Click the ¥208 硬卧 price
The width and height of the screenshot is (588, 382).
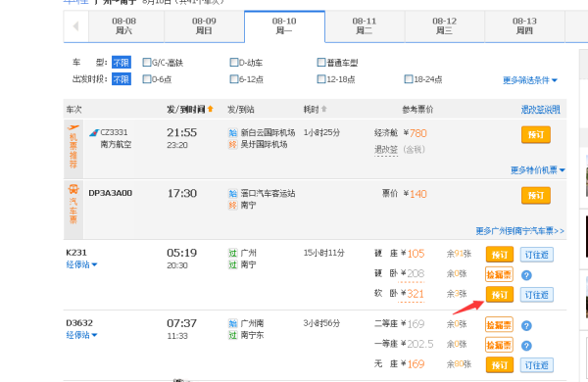(x=413, y=273)
